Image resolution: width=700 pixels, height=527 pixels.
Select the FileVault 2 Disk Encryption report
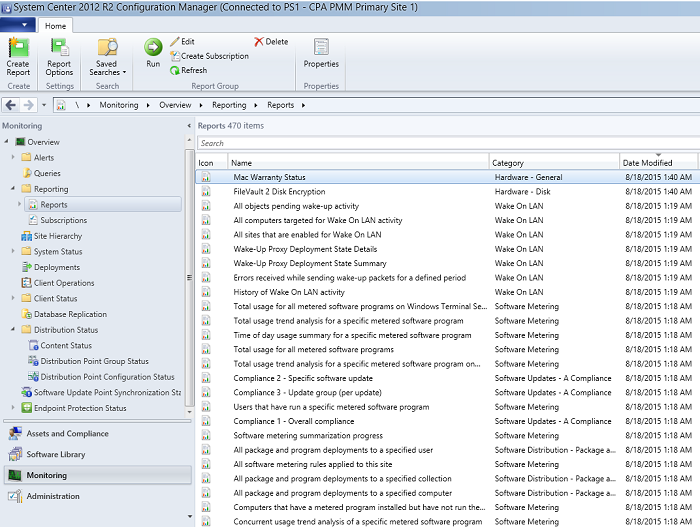[447, 192]
